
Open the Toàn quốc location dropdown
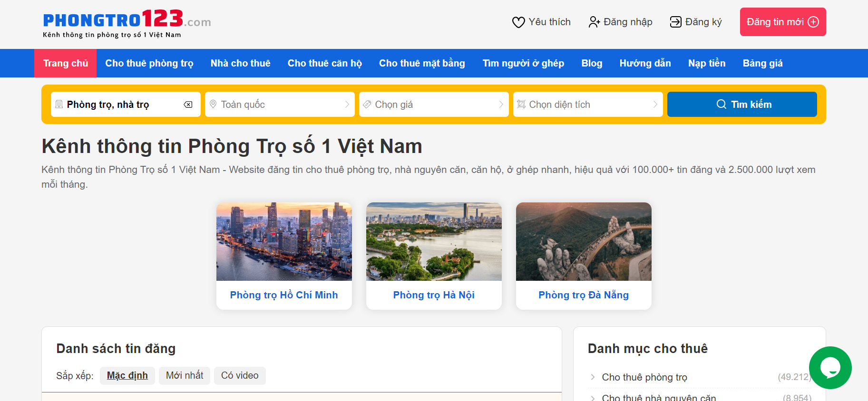point(280,105)
